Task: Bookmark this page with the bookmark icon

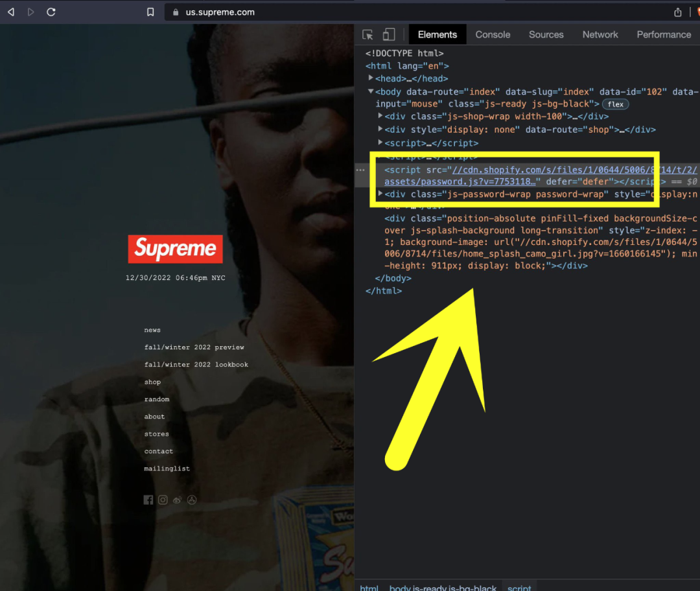Action: click(150, 12)
